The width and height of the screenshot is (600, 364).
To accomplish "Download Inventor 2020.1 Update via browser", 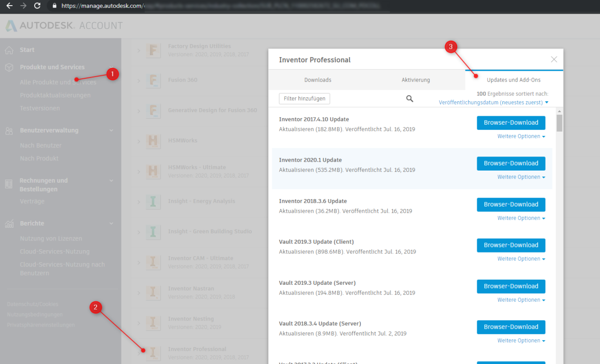I will click(x=511, y=163).
